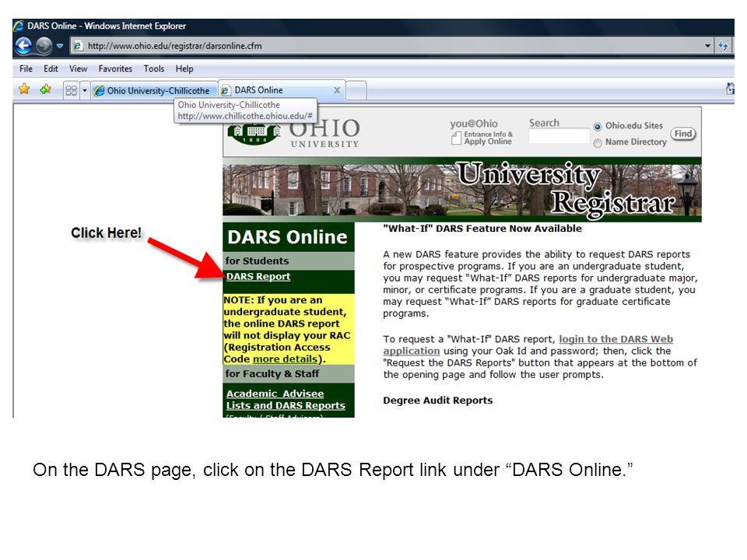The width and height of the screenshot is (747, 560).
Task: Click the Ohio University logo
Action: click(x=293, y=131)
